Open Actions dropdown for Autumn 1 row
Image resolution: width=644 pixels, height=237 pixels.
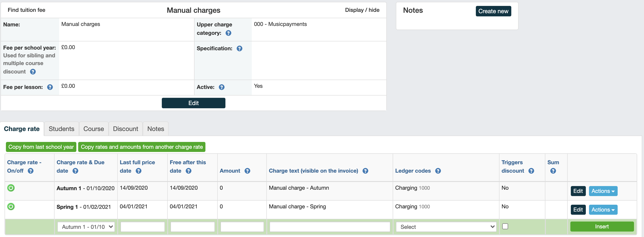(603, 191)
